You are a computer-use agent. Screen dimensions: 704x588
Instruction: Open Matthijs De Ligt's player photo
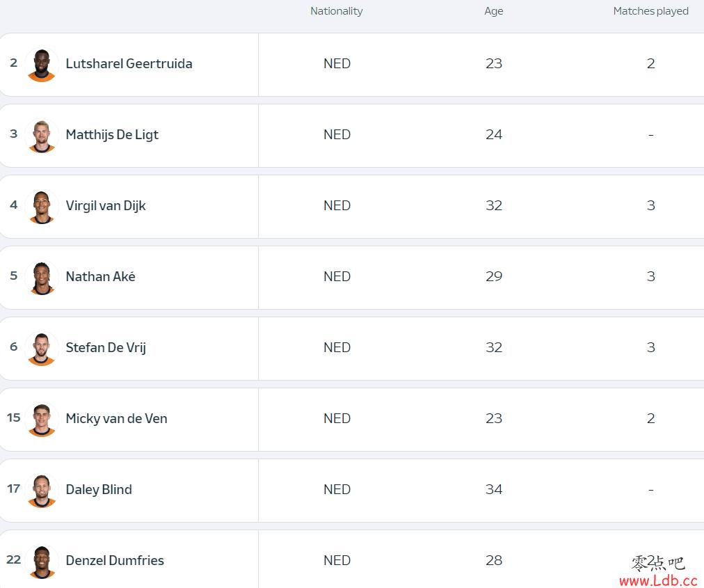(x=41, y=136)
